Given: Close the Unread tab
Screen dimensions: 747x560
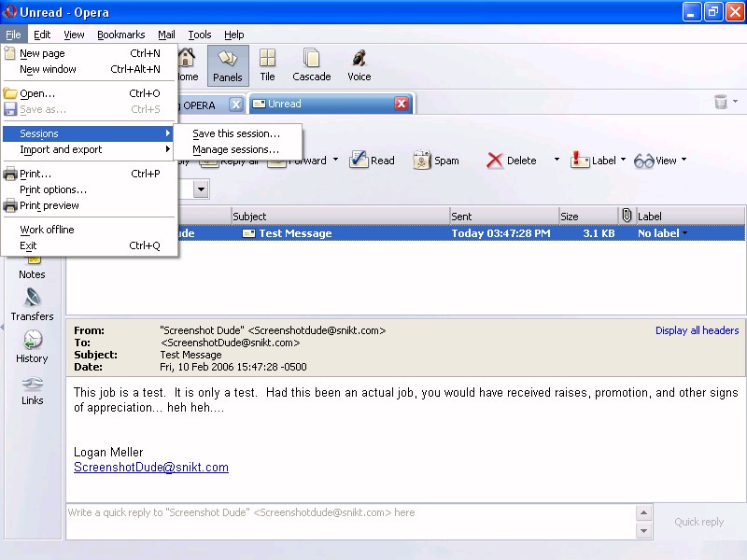Looking at the screenshot, I should [402, 104].
